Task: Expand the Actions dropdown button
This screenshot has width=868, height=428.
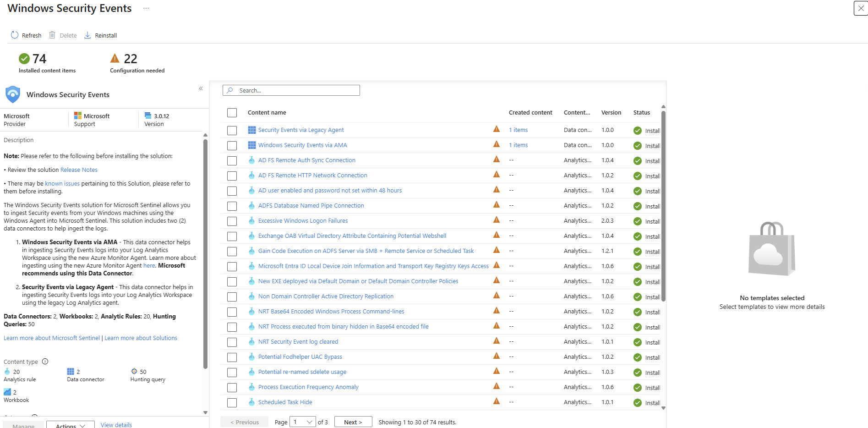Action: click(x=71, y=425)
